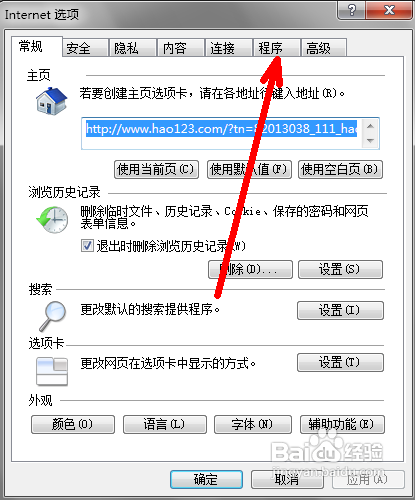The height and width of the screenshot is (500, 415).
Task: Toggle 退出时删除浏览历史记录 checkbox
Action: [x=87, y=246]
